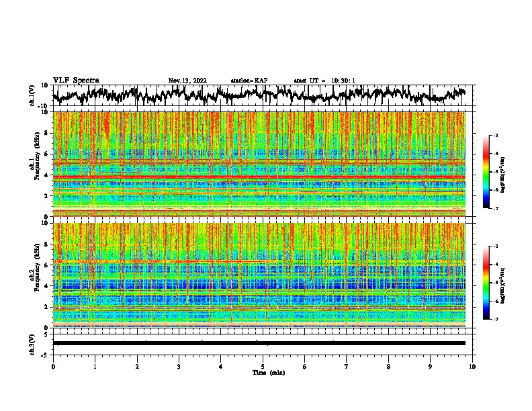Click time axis tick 0
The height and width of the screenshot is (411, 532).
[53, 367]
